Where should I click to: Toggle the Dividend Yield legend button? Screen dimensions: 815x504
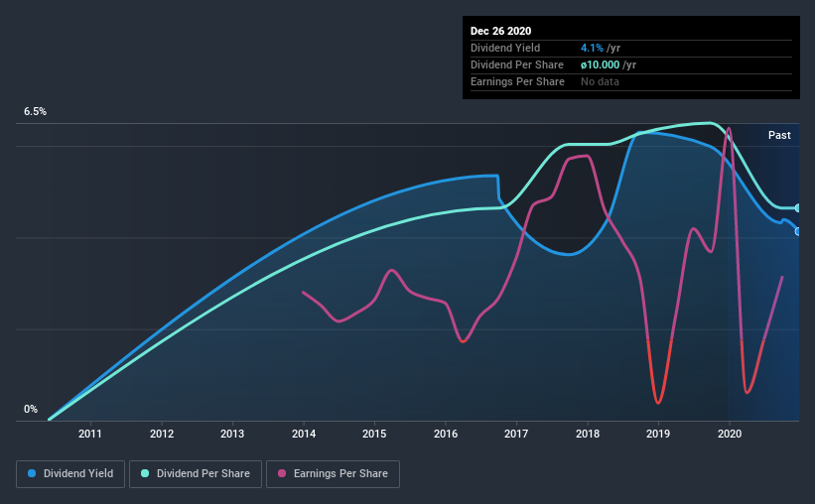point(70,474)
